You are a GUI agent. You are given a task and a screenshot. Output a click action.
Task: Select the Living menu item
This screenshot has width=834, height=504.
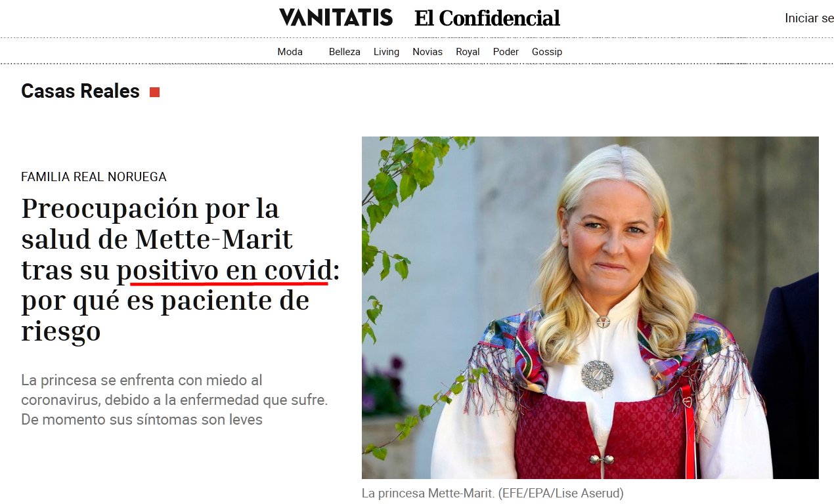(386, 52)
